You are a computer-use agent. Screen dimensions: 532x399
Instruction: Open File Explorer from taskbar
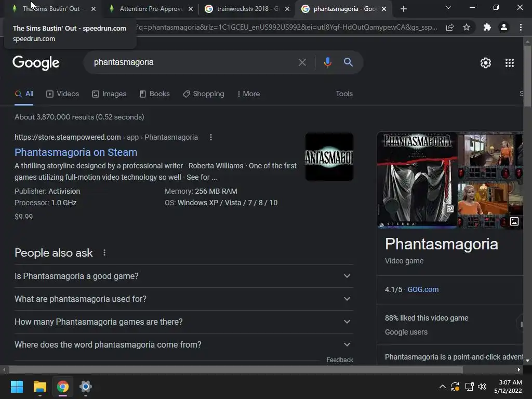pos(39,387)
